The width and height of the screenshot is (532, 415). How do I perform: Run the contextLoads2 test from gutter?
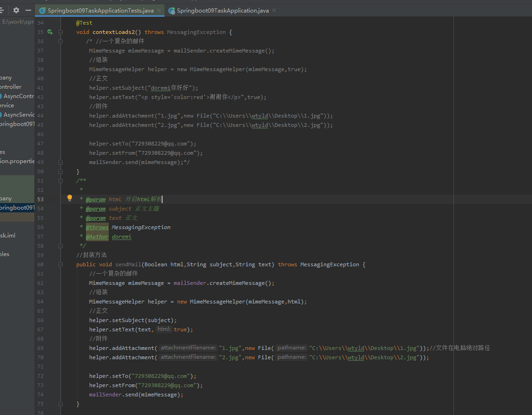(x=50, y=32)
